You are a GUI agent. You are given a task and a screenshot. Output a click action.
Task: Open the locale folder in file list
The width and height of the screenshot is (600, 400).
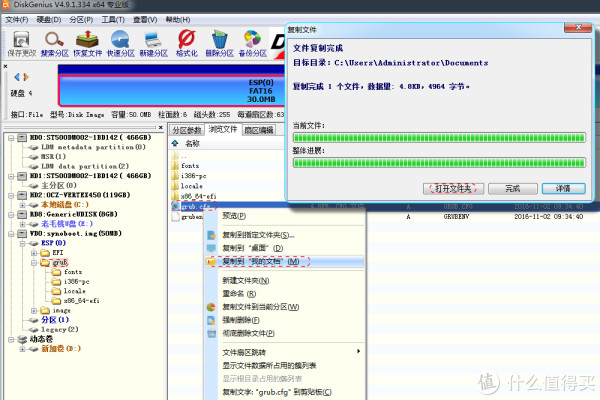coord(191,186)
